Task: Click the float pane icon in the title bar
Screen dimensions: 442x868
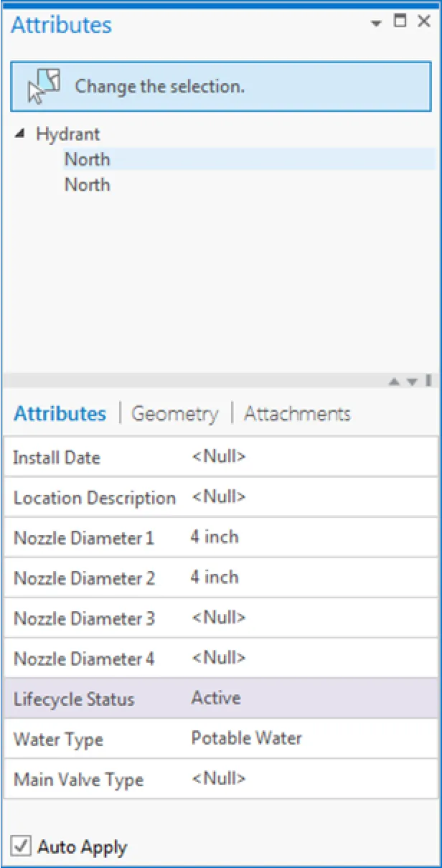Action: coord(400,22)
